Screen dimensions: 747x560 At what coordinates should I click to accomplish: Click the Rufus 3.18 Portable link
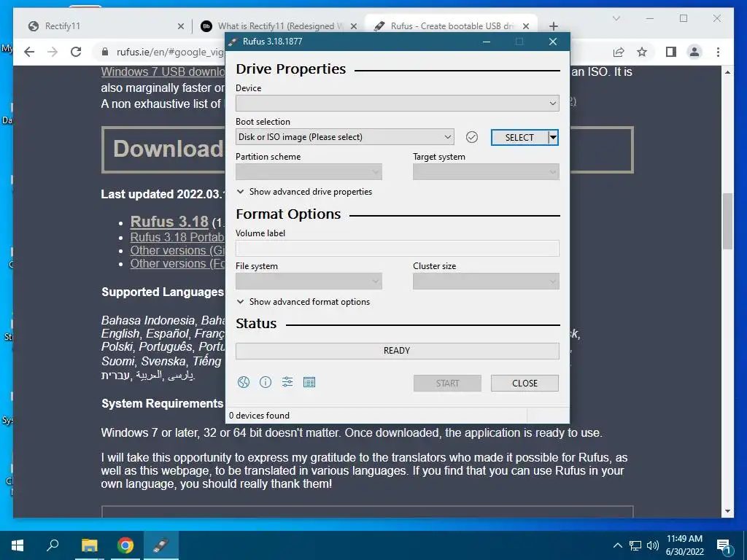(x=177, y=237)
